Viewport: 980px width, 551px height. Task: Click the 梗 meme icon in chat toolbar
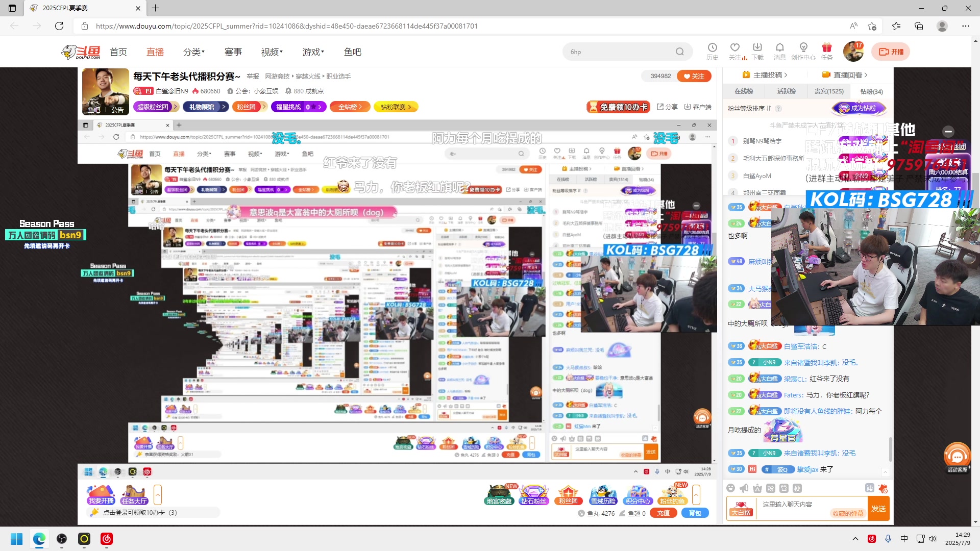coord(797,488)
